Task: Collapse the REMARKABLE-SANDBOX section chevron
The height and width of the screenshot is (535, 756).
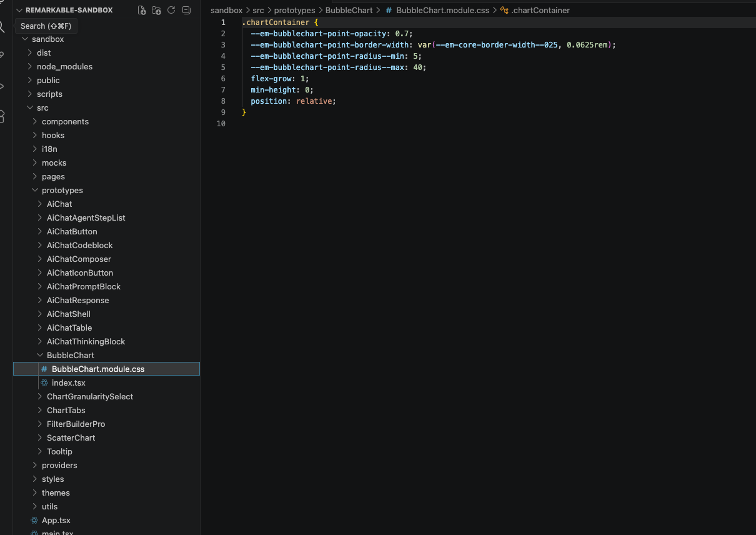Action: pyautogui.click(x=19, y=10)
